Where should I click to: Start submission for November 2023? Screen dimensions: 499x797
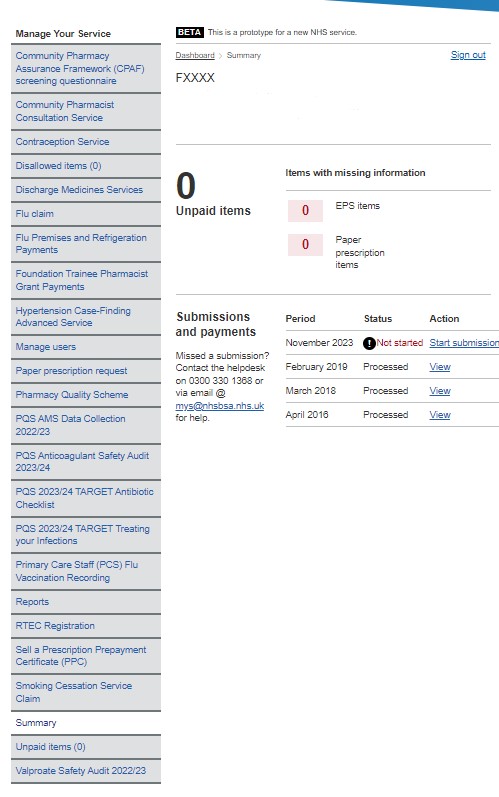coord(464,343)
